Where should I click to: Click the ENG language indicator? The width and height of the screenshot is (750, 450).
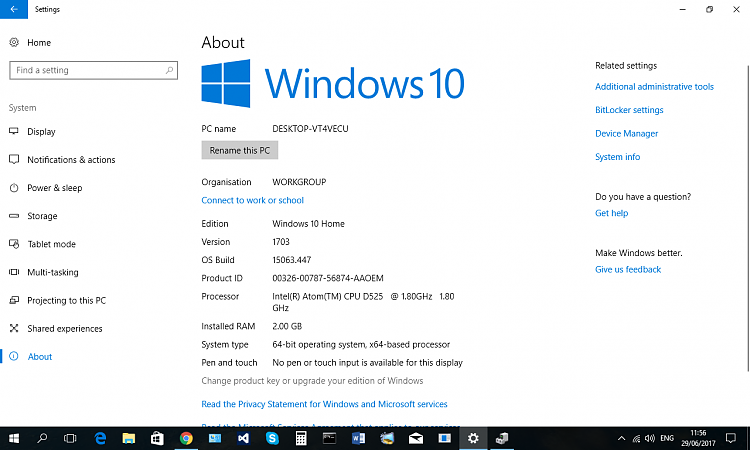pyautogui.click(x=667, y=438)
